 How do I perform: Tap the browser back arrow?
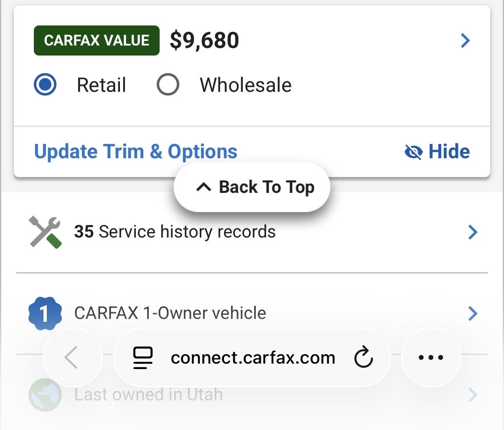click(72, 357)
